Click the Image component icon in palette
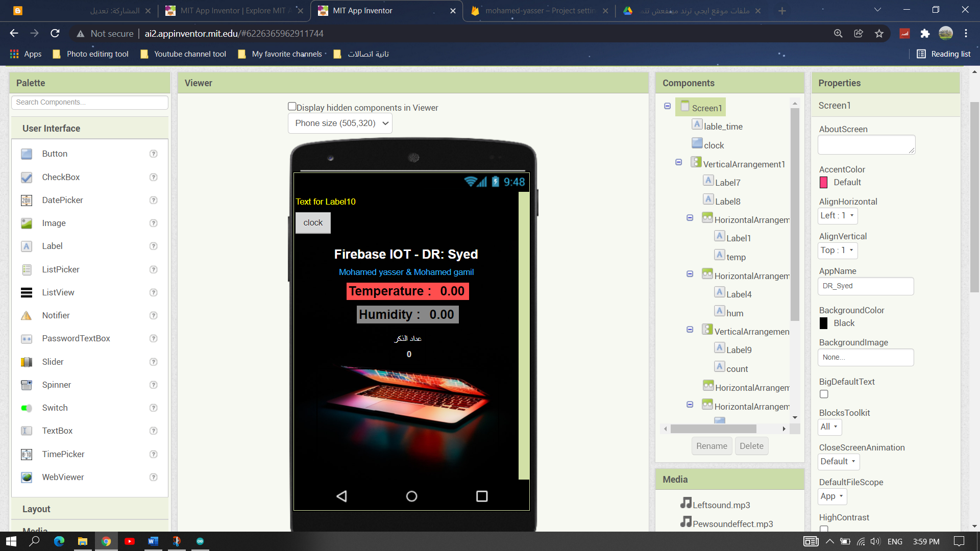The height and width of the screenshot is (551, 980). pyautogui.click(x=26, y=222)
